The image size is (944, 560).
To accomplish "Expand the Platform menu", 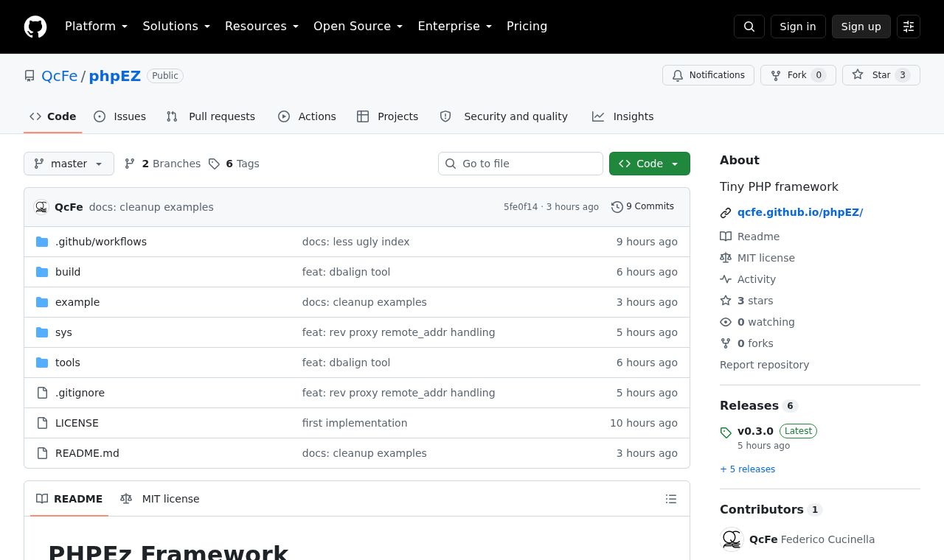I will point(97,27).
